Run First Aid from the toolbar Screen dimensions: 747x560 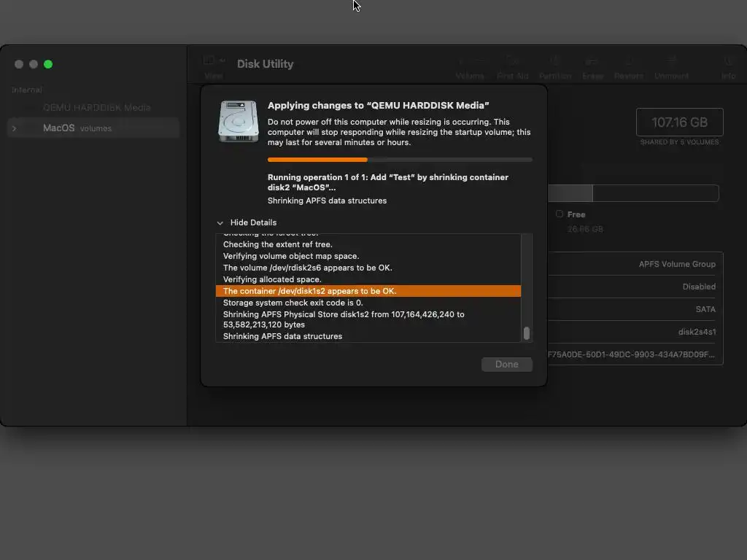pyautogui.click(x=512, y=61)
